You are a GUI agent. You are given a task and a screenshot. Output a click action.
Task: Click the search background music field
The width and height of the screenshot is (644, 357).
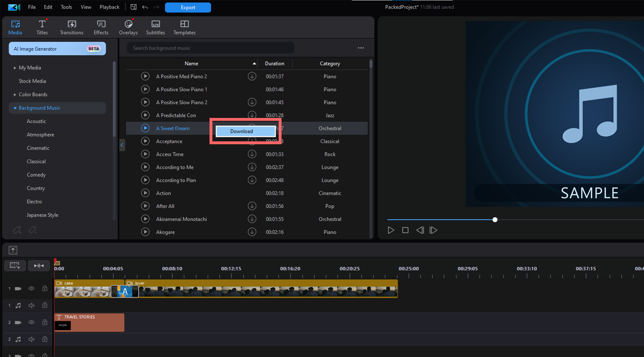(x=211, y=48)
